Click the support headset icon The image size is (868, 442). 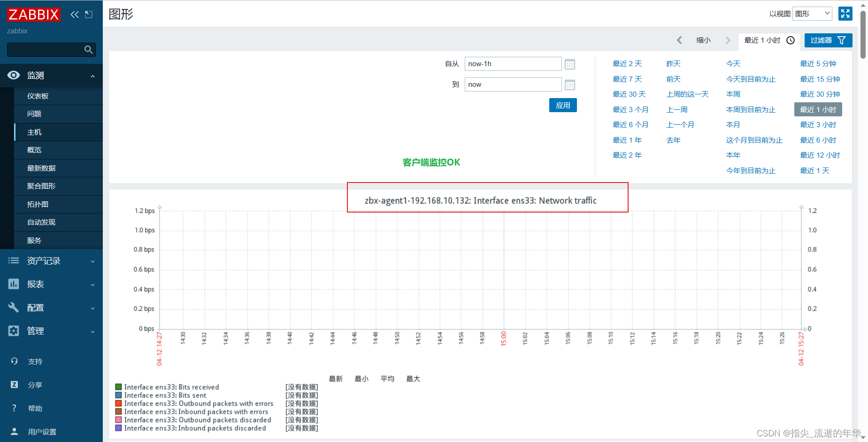click(x=14, y=361)
